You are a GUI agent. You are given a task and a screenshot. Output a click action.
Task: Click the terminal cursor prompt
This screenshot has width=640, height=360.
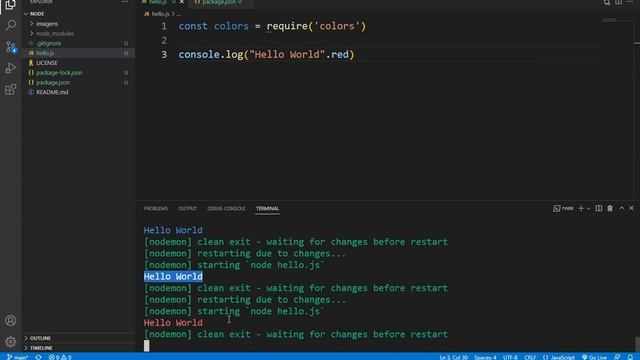(x=147, y=346)
